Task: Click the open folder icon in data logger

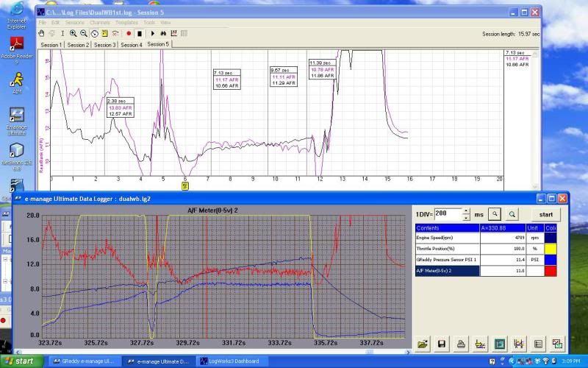Action: (x=424, y=344)
